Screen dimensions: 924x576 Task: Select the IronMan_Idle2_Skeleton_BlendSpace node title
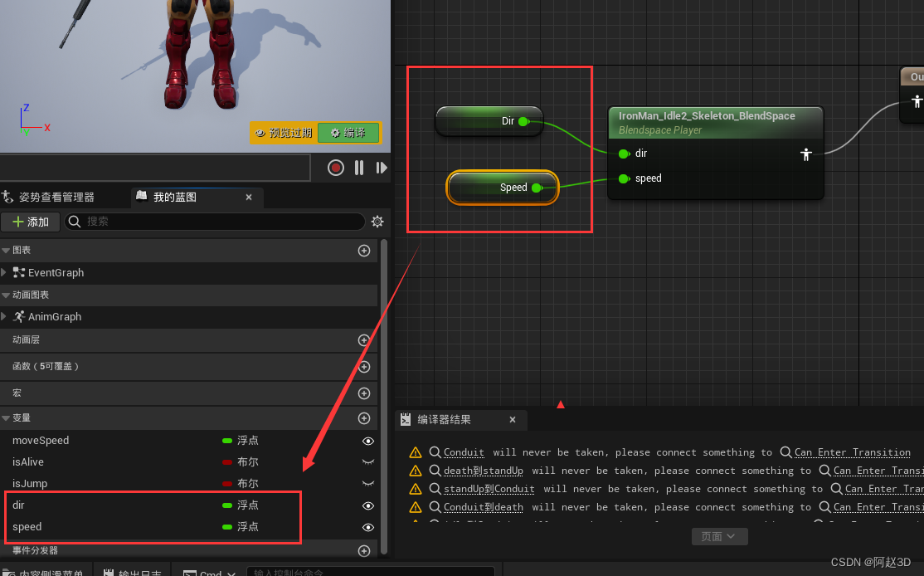(707, 116)
